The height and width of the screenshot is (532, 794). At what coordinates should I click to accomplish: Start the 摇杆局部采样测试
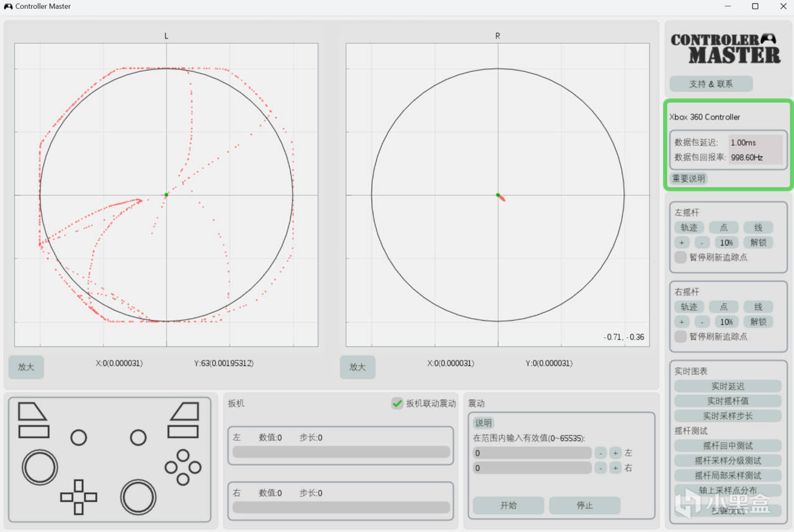[728, 476]
